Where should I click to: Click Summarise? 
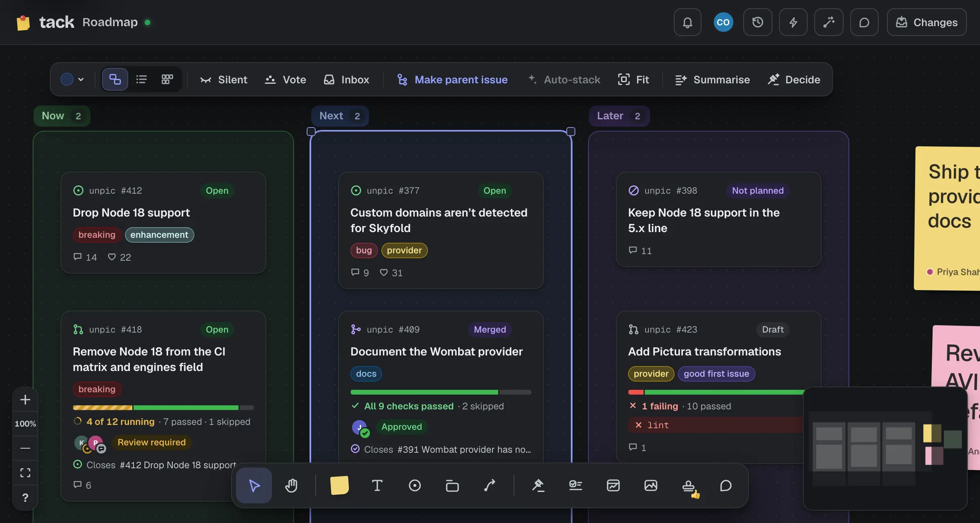coord(712,79)
